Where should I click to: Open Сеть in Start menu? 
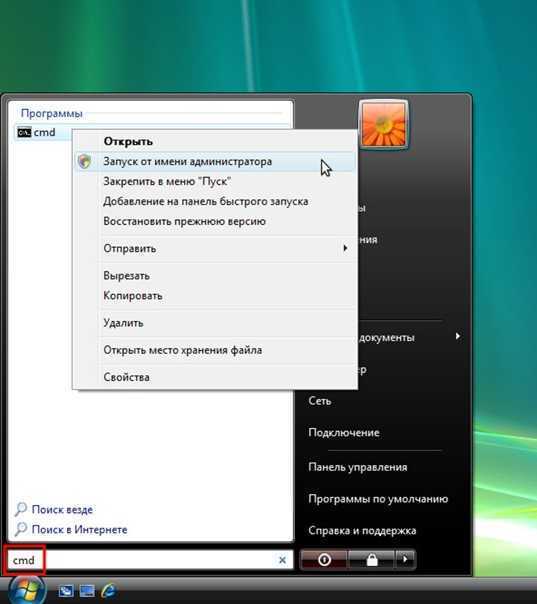[320, 401]
